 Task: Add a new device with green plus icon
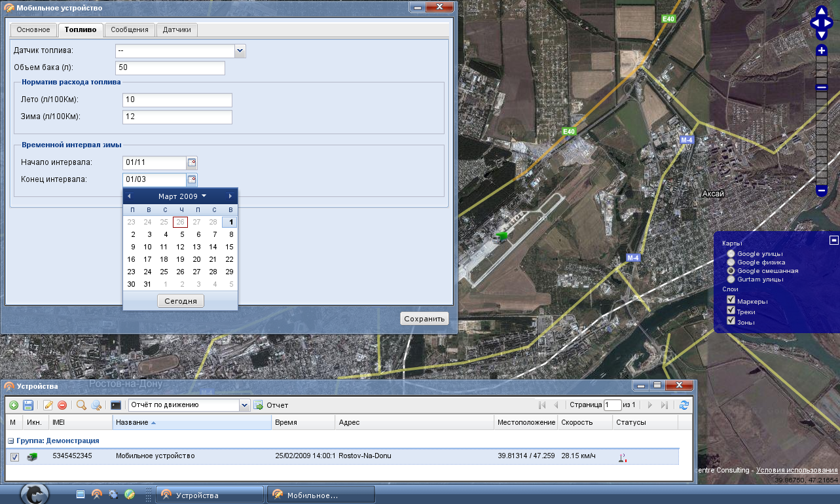tap(14, 405)
